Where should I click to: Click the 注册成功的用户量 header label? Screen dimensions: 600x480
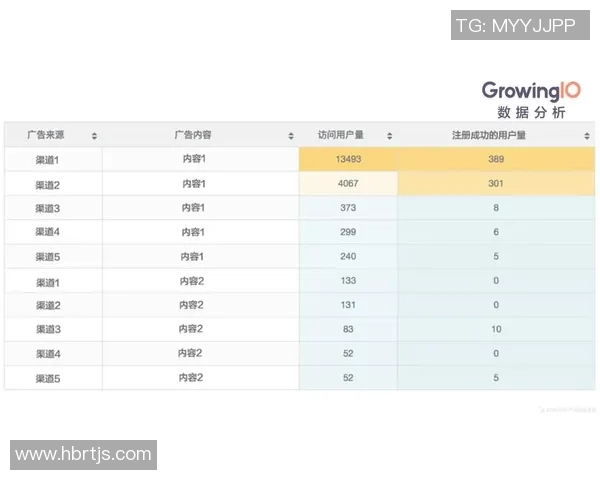[x=489, y=135]
